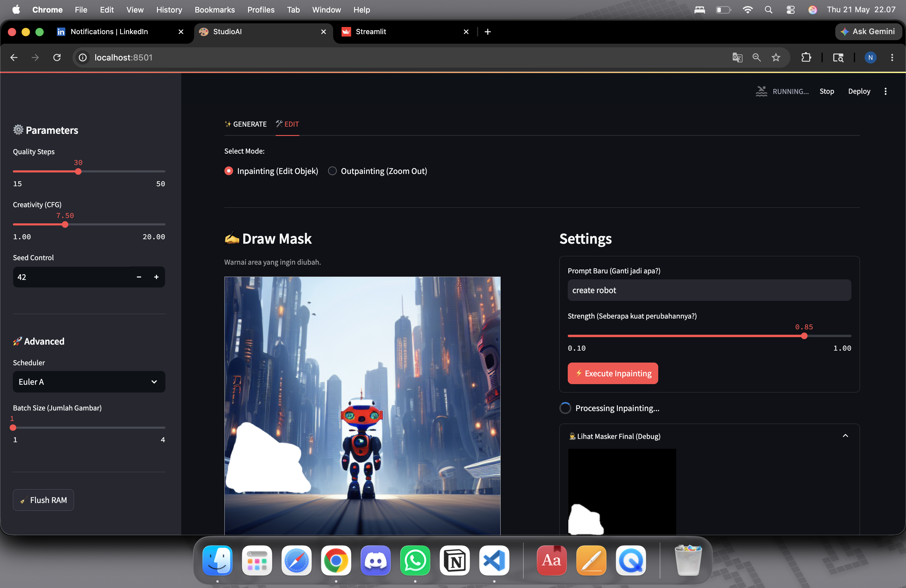Viewport: 906px width, 588px height.
Task: View the debug mask thumbnail
Action: [x=622, y=491]
